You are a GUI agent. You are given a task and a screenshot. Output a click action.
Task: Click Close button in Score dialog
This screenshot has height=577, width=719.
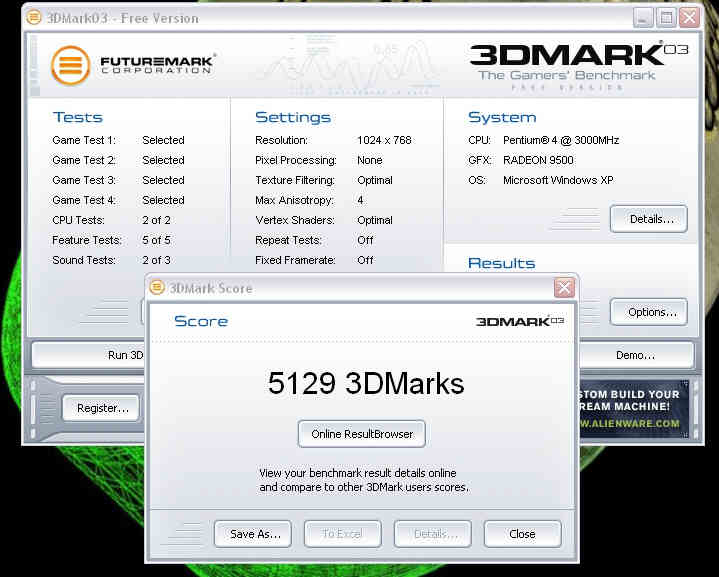[523, 534]
